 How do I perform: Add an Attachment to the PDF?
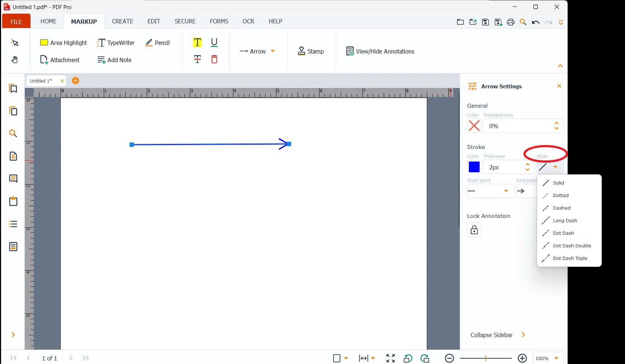(x=60, y=60)
